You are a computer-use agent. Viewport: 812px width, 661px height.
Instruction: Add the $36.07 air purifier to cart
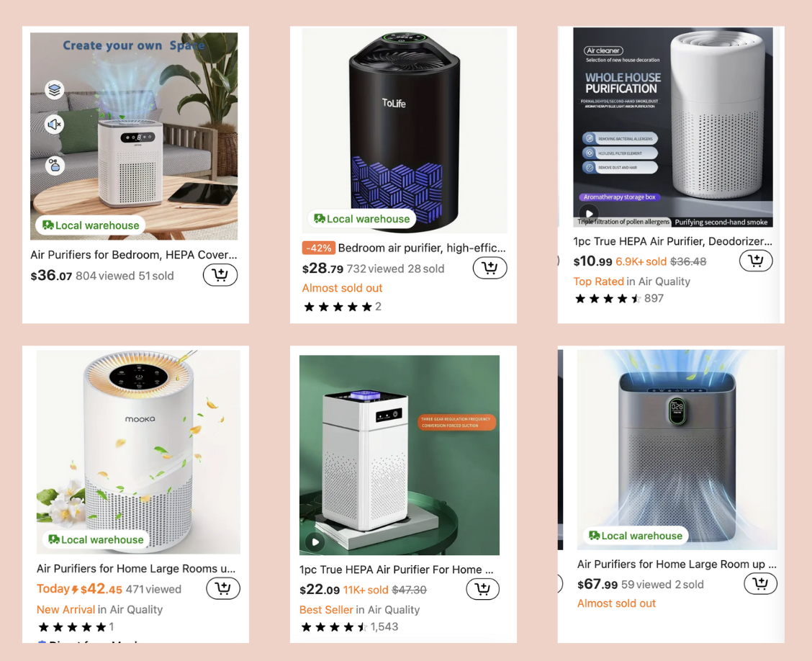220,275
